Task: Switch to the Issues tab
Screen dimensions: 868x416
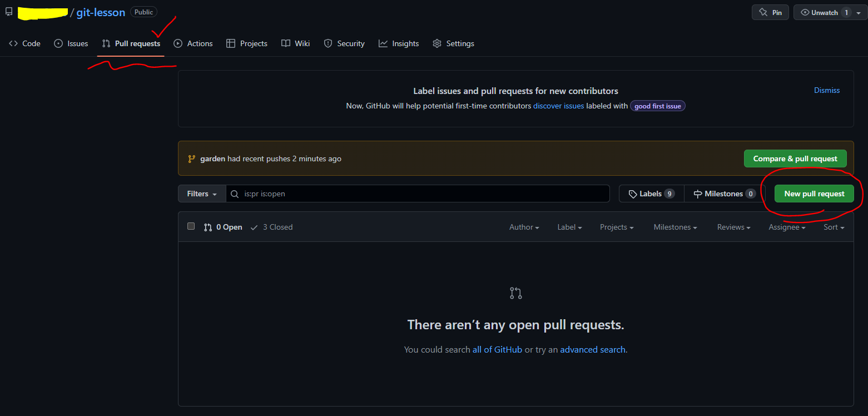Action: pyautogui.click(x=71, y=43)
